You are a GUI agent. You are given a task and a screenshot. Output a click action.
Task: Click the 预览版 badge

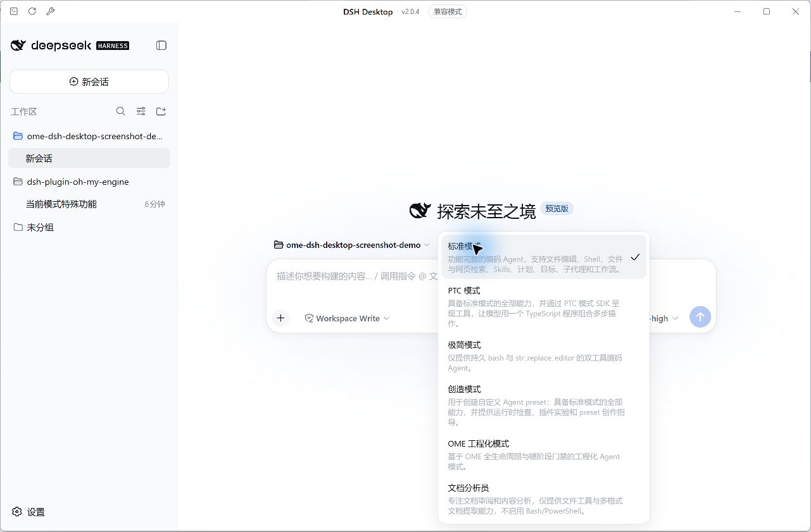pos(557,209)
